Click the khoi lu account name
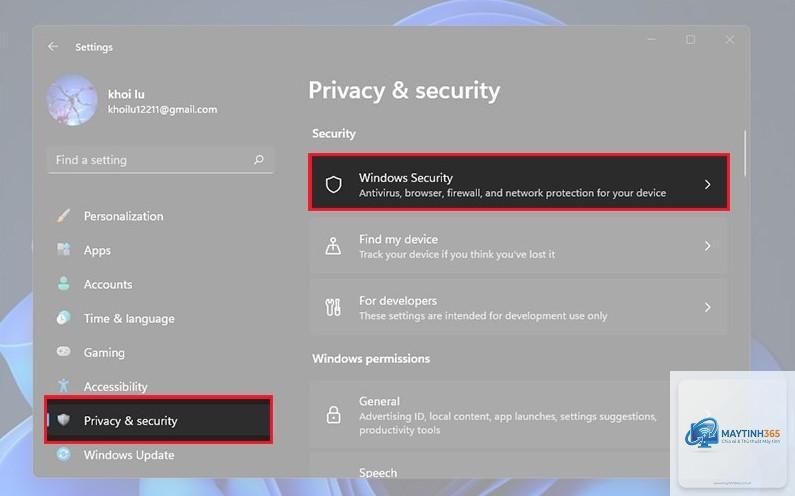Viewport: 795px width, 496px height. click(x=126, y=94)
